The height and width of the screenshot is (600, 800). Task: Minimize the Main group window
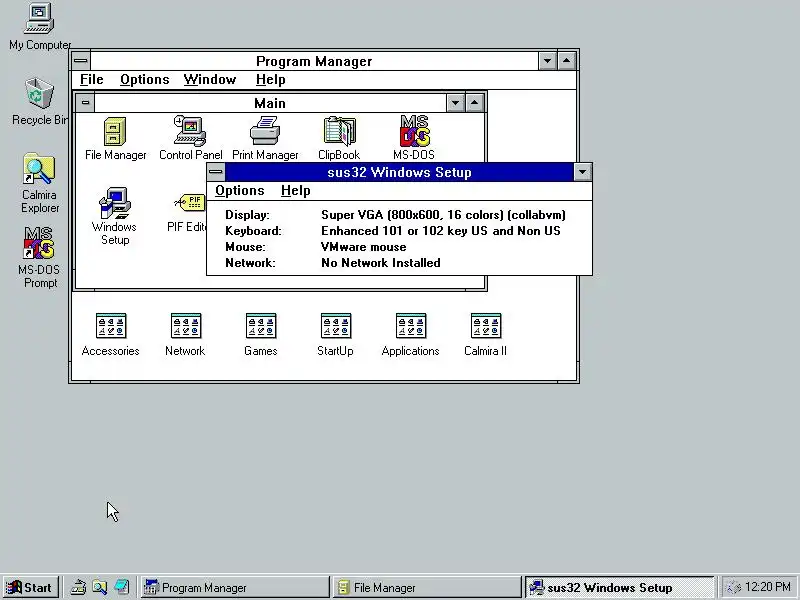click(455, 103)
